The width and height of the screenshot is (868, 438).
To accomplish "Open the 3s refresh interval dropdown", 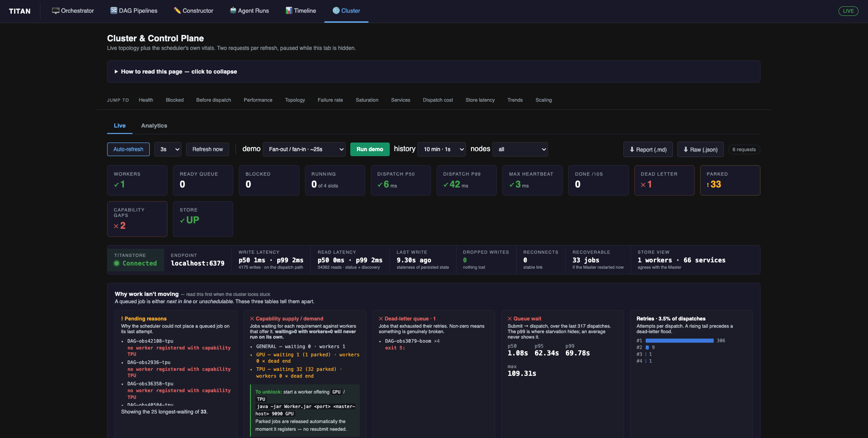I will click(x=168, y=149).
